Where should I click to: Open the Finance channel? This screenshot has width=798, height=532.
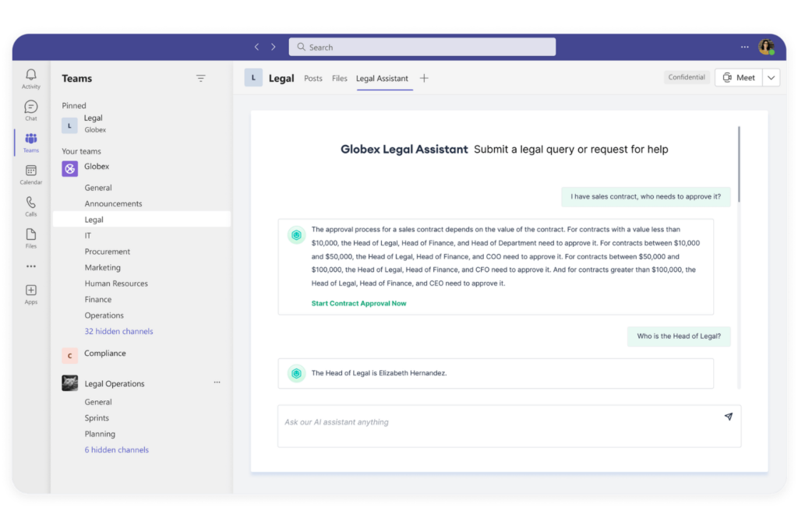point(98,299)
